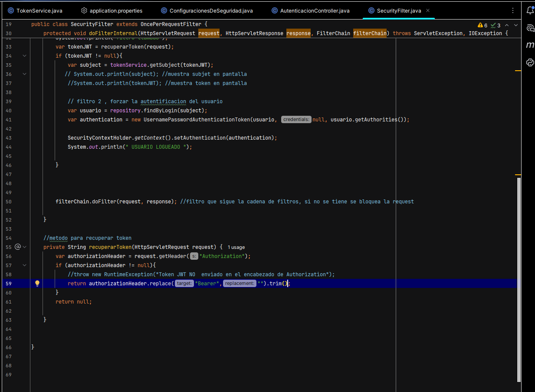The width and height of the screenshot is (535, 392).
Task: Click the "//metodo para recuperar token" comment
Action: pos(87,238)
